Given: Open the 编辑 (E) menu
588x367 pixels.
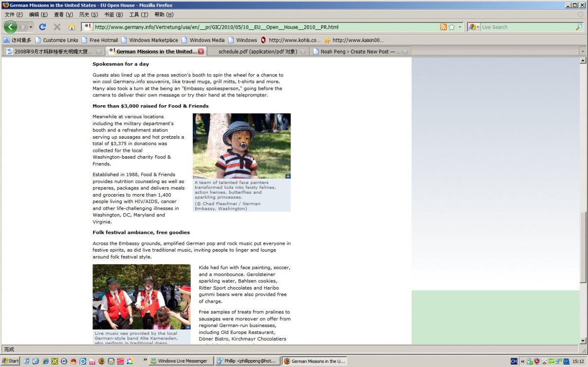Looking at the screenshot, I should coord(38,15).
